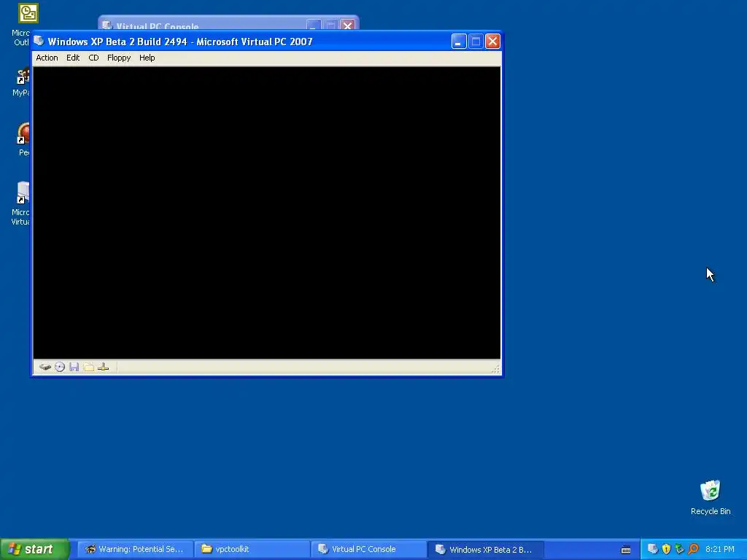747x560 pixels.
Task: Close the Windows XP Beta 2 VM window
Action: (x=492, y=42)
